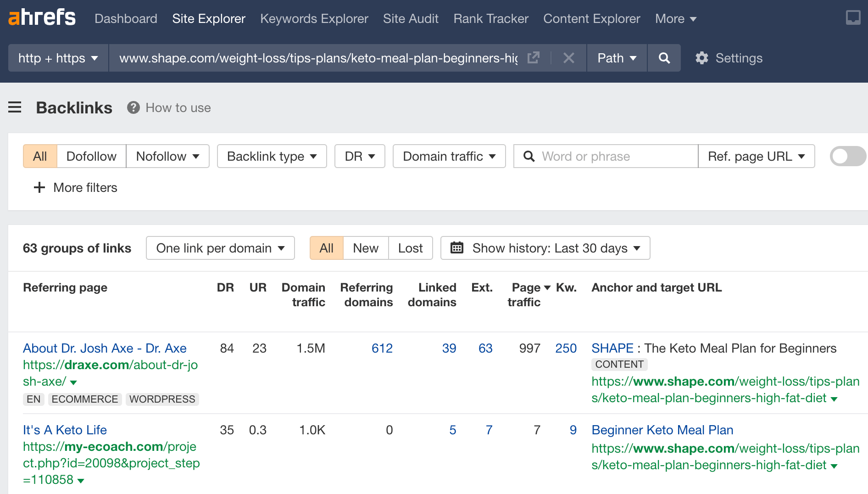Sort by the Page traffic column arrow

tap(547, 287)
